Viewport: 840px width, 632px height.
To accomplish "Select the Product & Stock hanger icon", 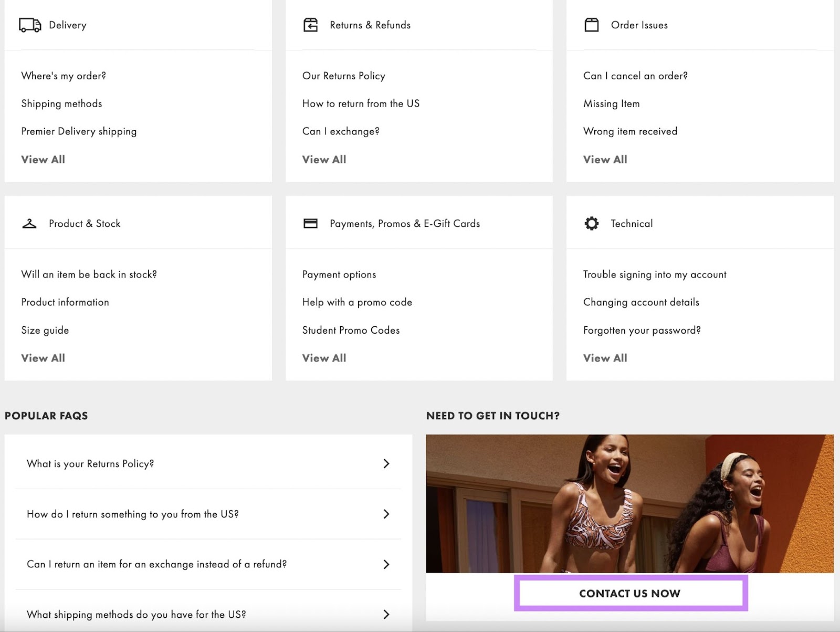I will coord(29,223).
